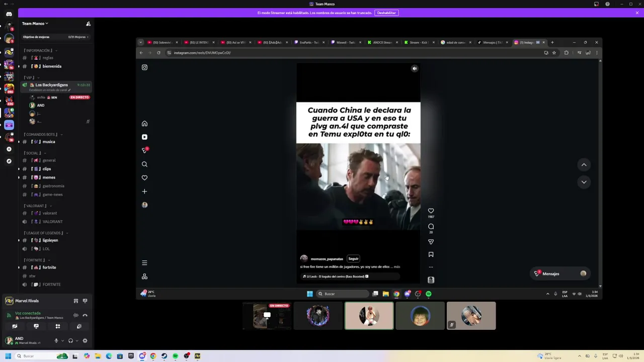
Task: Toggle the save bookmark on the streamed reel
Action: 431,255
